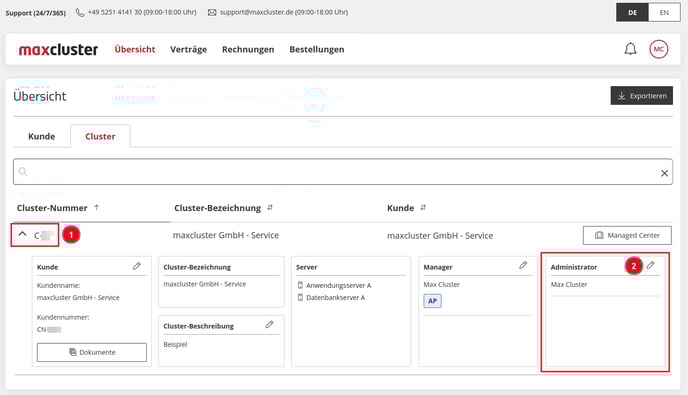Open the Bestellungen navigation item
688x395 pixels.
[x=316, y=50]
